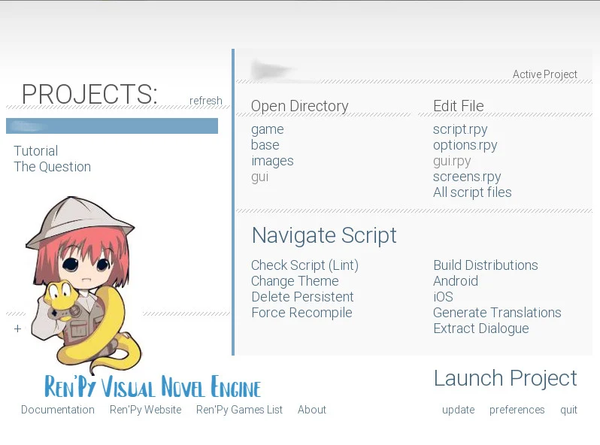Edit options.rpy file
The image size is (600, 445).
pos(465,145)
